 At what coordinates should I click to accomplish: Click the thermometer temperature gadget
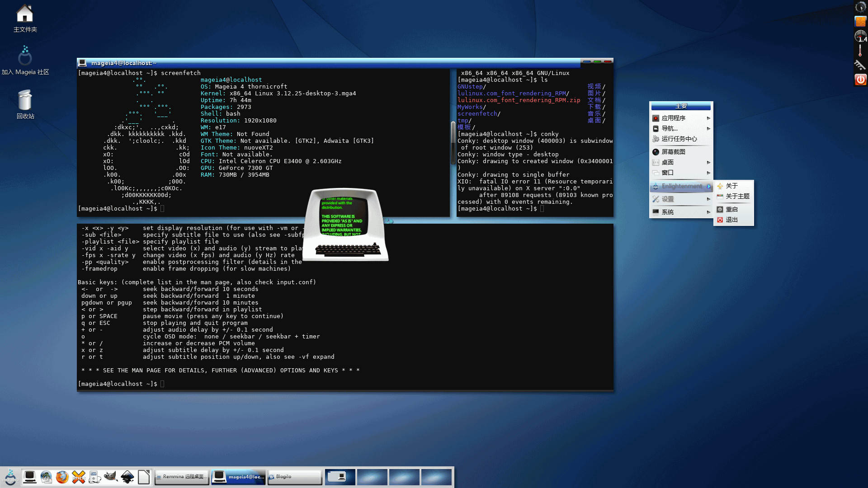tap(860, 51)
